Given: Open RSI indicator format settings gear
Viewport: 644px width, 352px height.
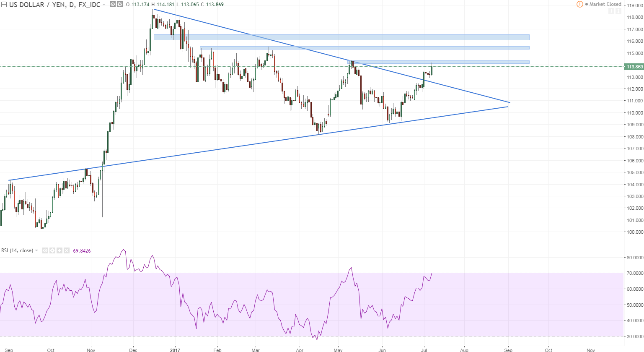Looking at the screenshot, I should pyautogui.click(x=52, y=250).
